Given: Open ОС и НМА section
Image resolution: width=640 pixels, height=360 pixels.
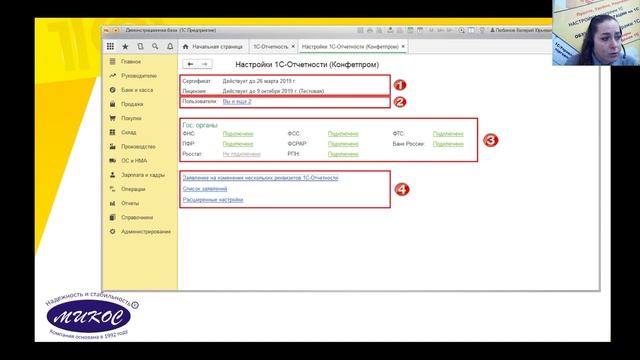Looking at the screenshot, I should pos(134,161).
